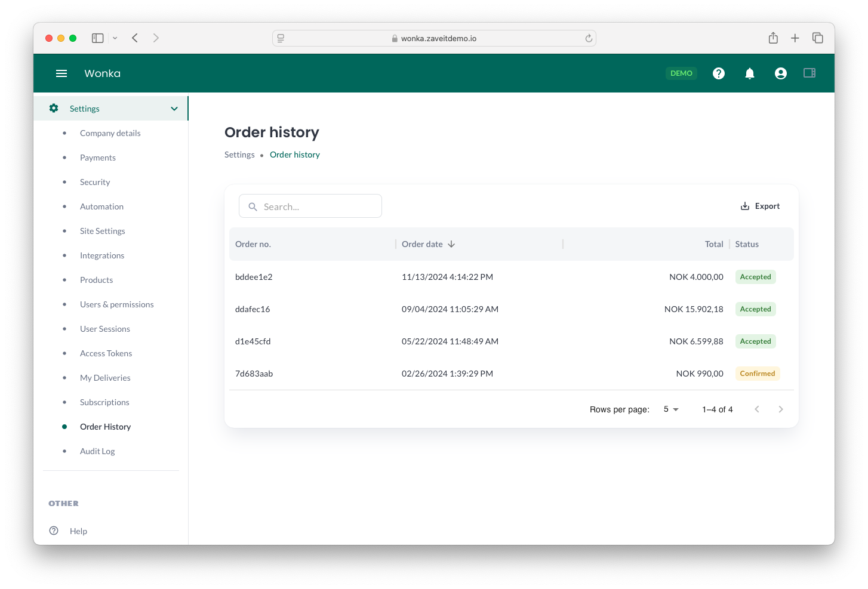Viewport: 868px width, 589px height.
Task: Select Access Tokens
Action: 106,353
